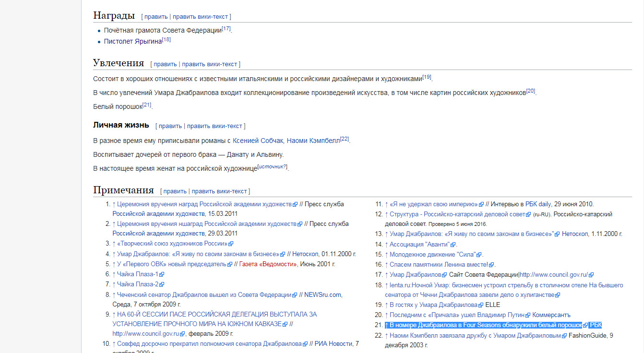Click up-arrow backlink of reference 6

pos(114,274)
